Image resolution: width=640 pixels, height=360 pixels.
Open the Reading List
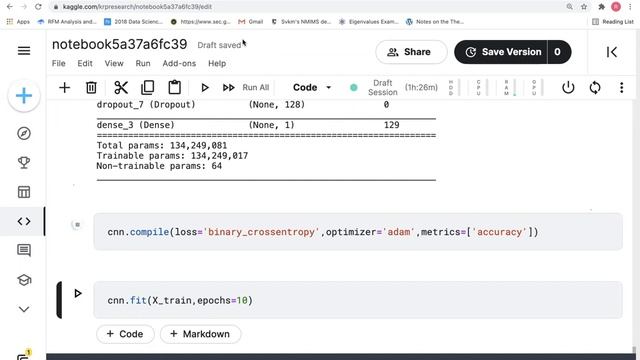613,22
